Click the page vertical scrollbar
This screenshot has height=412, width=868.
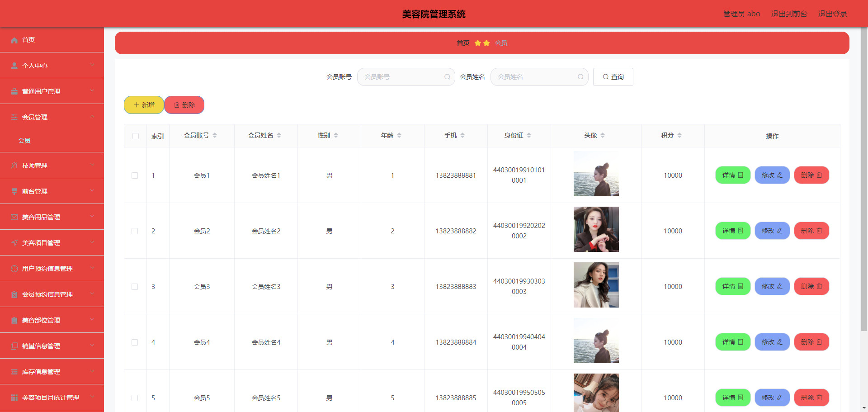click(864, 179)
